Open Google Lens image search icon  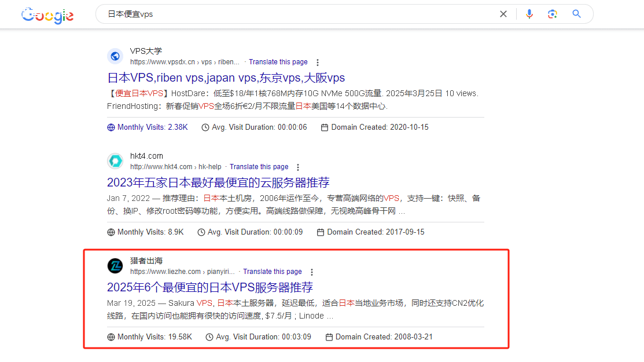pos(553,14)
